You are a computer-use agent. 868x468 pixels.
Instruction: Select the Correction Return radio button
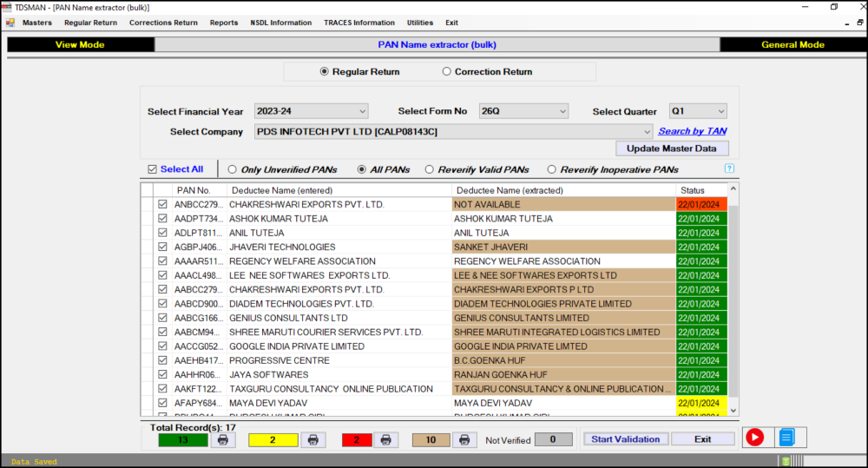(447, 72)
